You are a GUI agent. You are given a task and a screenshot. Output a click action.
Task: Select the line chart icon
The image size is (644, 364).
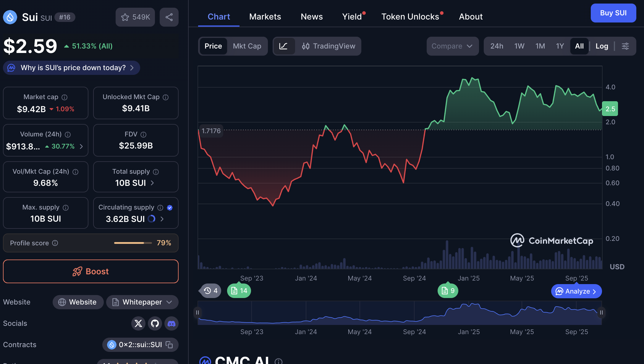tap(283, 46)
